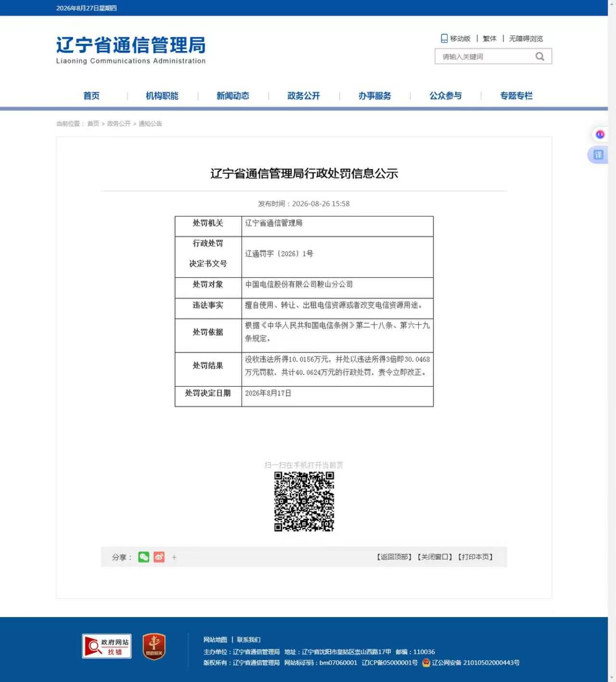Share page via WeChat icon

point(144,557)
